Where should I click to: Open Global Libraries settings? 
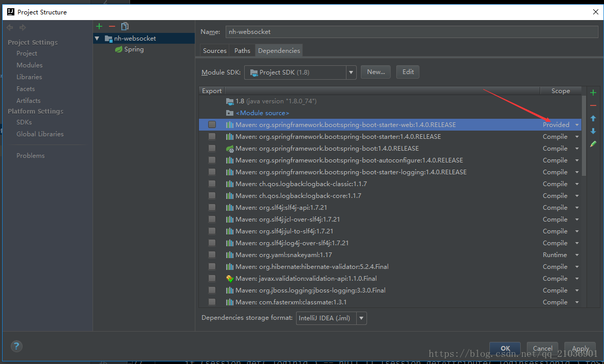(40, 134)
